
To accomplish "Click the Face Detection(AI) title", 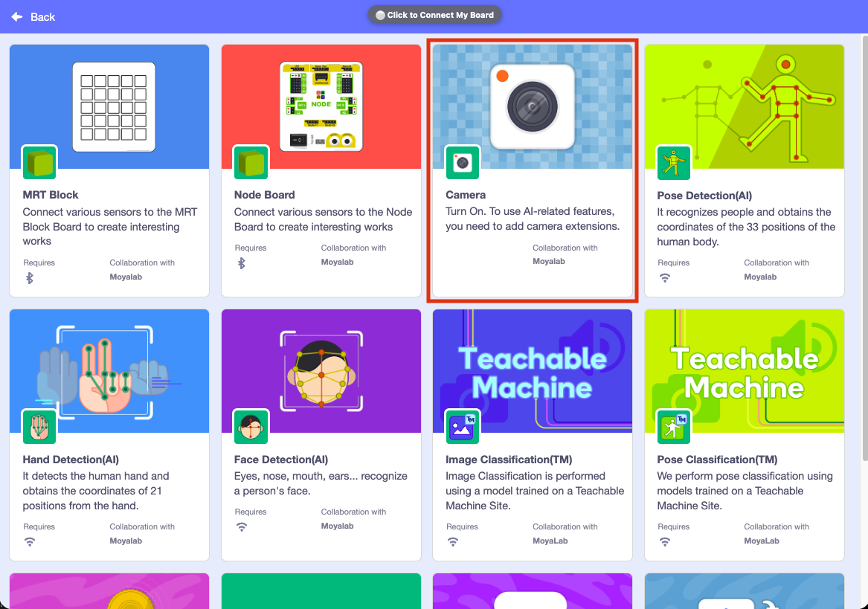I will coord(281,460).
